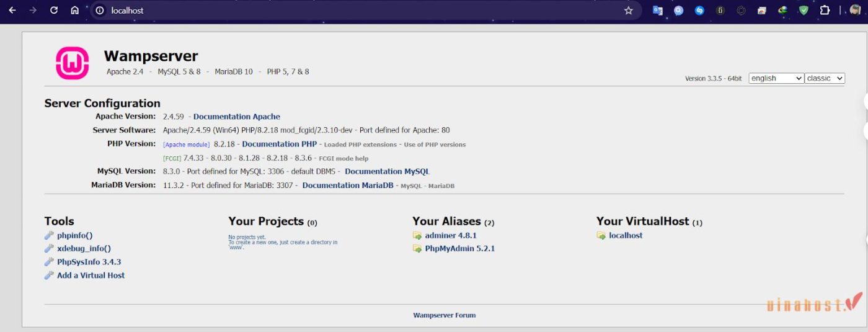The width and height of the screenshot is (868, 332).
Task: Click the wrench icon beside PhpSysInfo
Action: point(49,262)
